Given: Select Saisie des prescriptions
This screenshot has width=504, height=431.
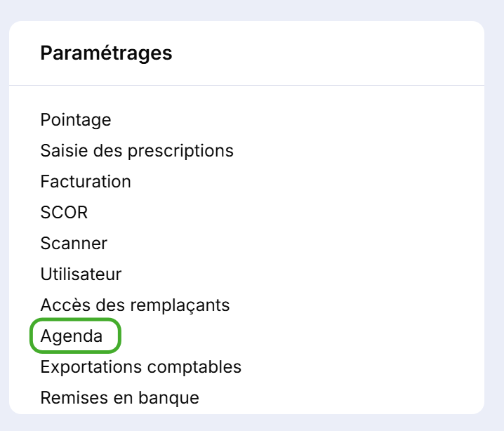Looking at the screenshot, I should tap(137, 151).
